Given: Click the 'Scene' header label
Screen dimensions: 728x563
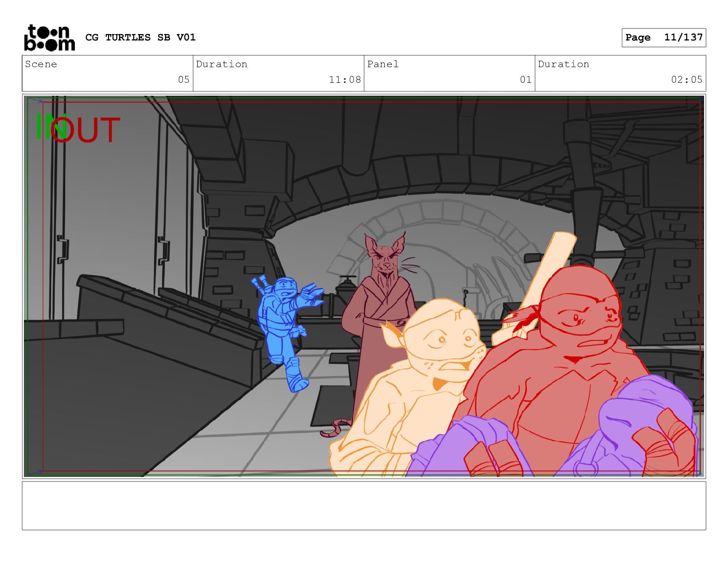Looking at the screenshot, I should 41,64.
